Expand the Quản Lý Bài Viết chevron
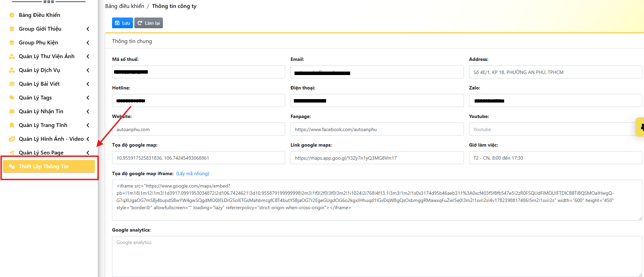644x277 pixels. 88,84
